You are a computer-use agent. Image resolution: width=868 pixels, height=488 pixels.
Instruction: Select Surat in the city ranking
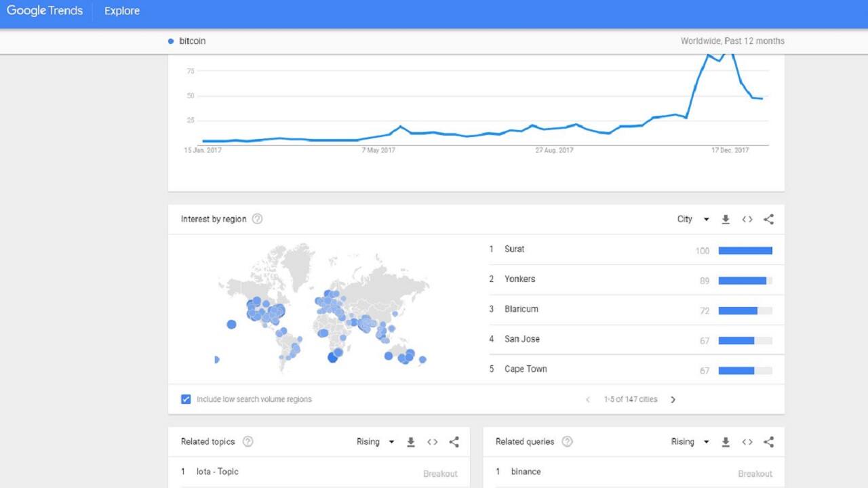pyautogui.click(x=515, y=249)
